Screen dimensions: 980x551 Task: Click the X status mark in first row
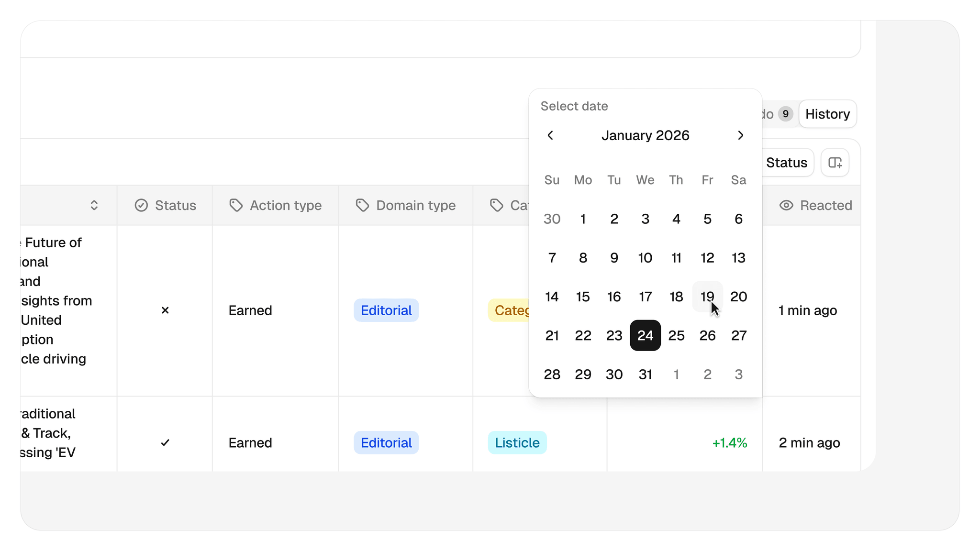point(165,310)
